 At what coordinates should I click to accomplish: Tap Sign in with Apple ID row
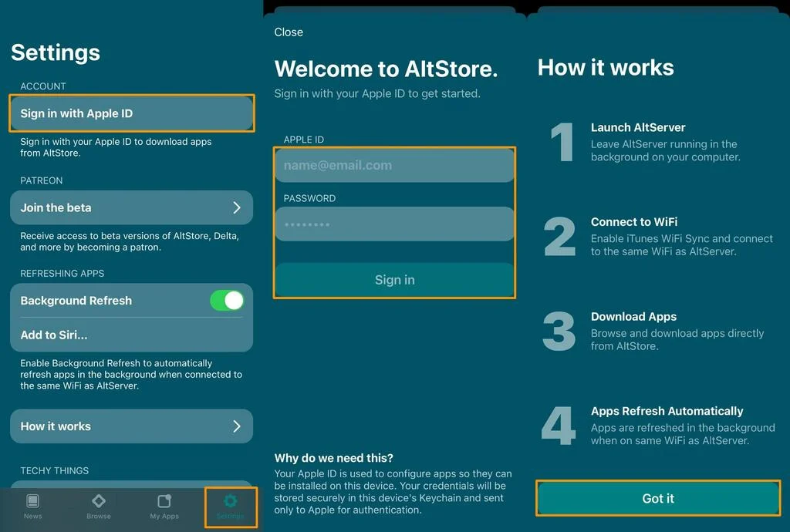(131, 113)
